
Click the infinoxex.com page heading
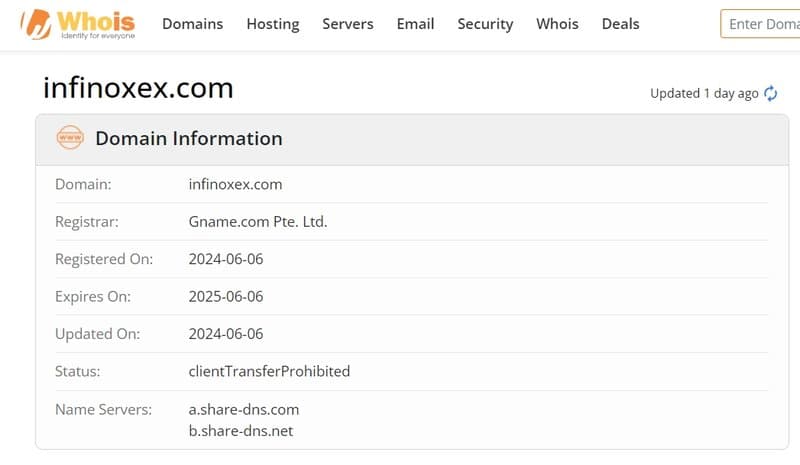click(138, 88)
